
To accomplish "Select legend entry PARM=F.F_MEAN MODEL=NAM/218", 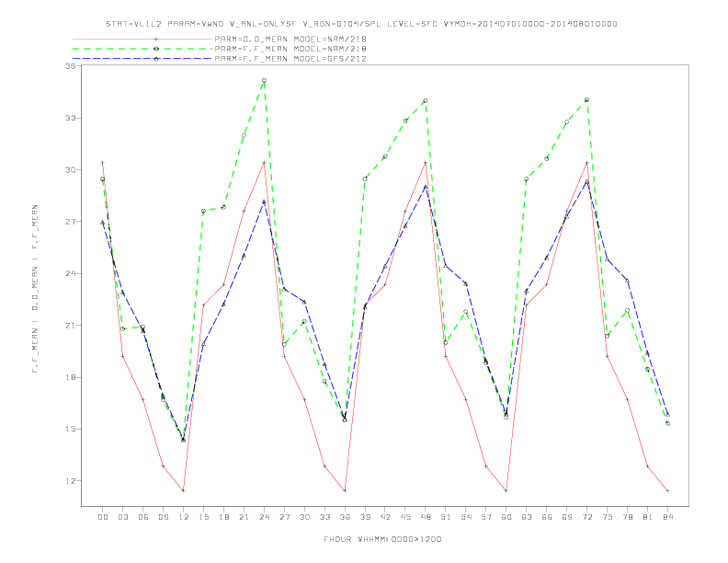I will pos(290,49).
